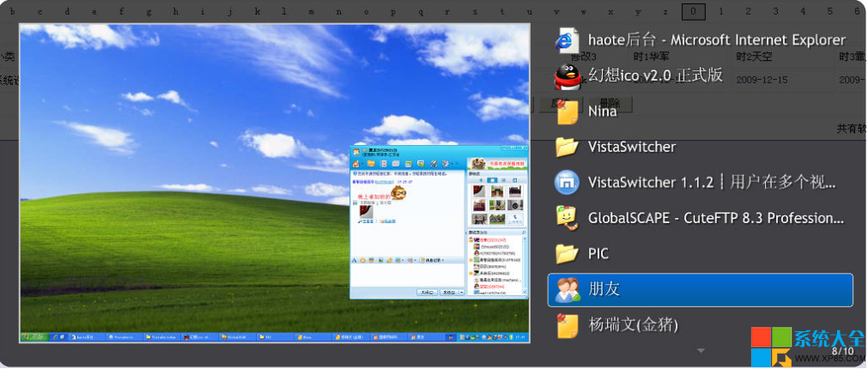Click the Maxthon browser icon for VistaSwitcher 1.1.2
868x369 pixels.
pyautogui.click(x=567, y=183)
